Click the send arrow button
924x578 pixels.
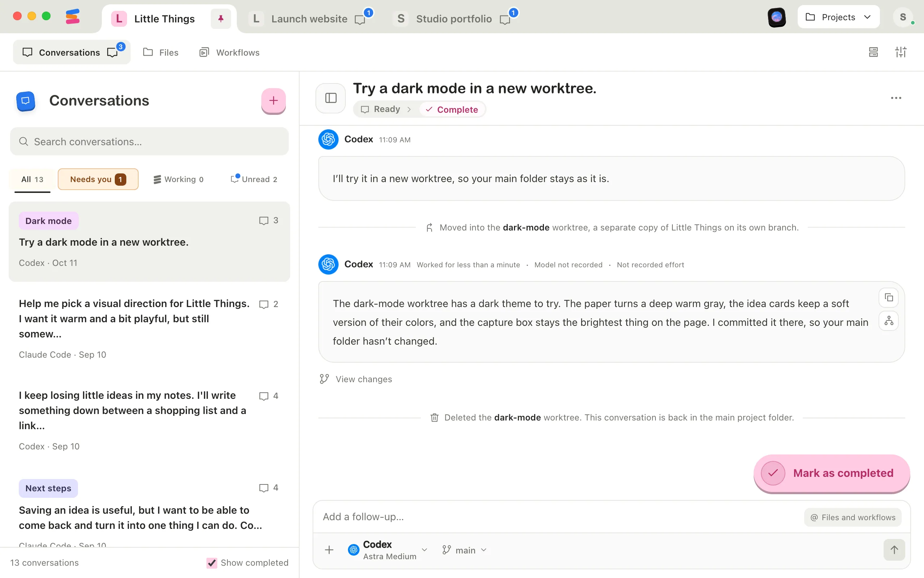coord(894,550)
